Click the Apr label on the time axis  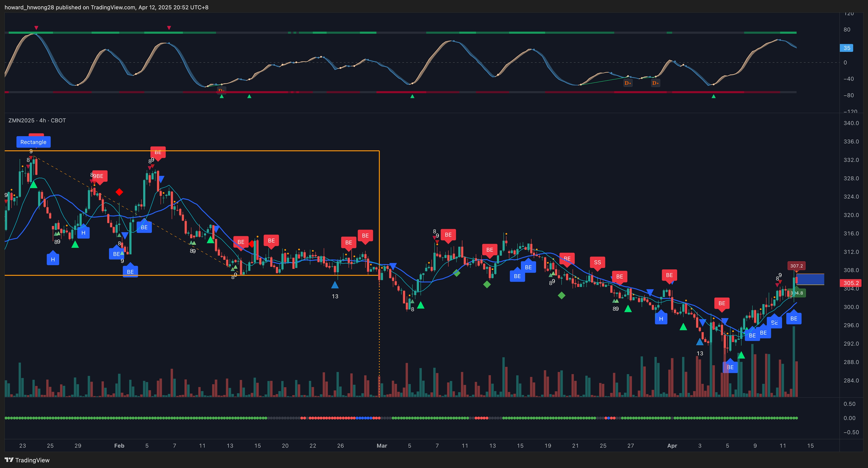672,445
